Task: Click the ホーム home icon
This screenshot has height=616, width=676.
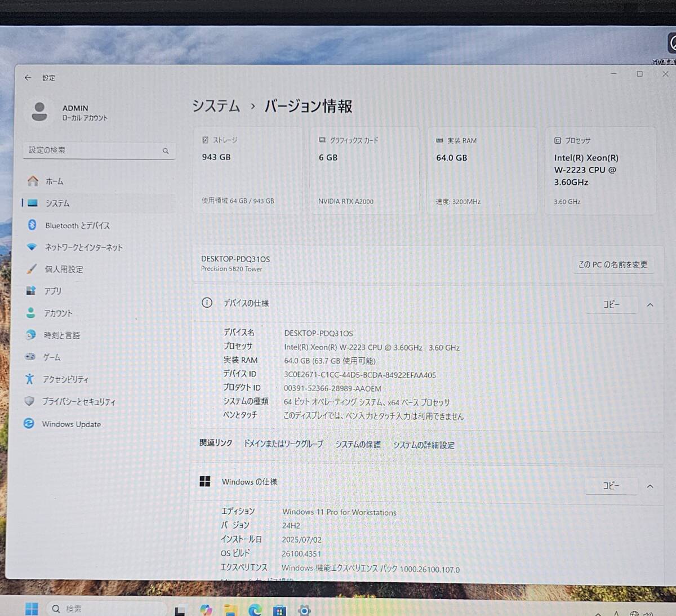Action: pyautogui.click(x=33, y=181)
